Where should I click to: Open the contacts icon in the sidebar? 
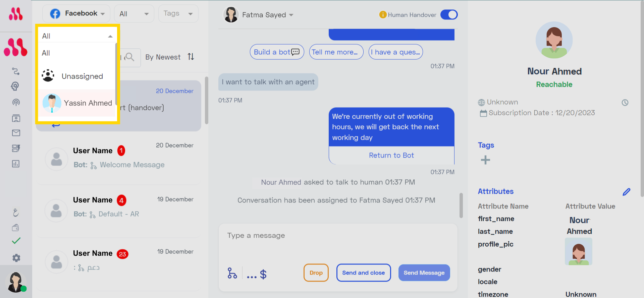pos(16,118)
